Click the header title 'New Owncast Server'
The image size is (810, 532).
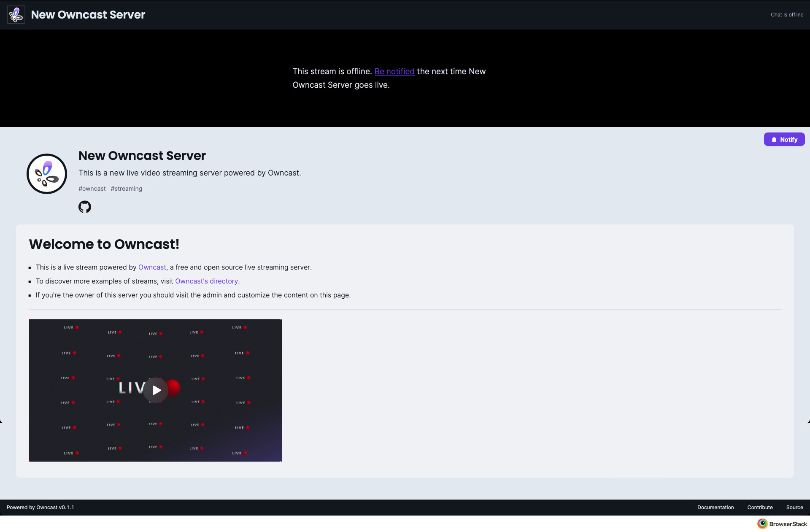pyautogui.click(x=88, y=15)
